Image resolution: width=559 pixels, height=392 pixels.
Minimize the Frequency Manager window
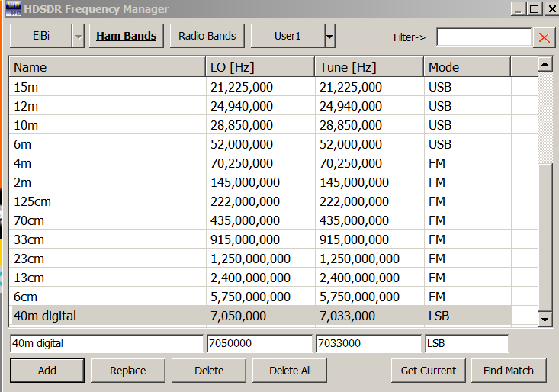(519, 8)
